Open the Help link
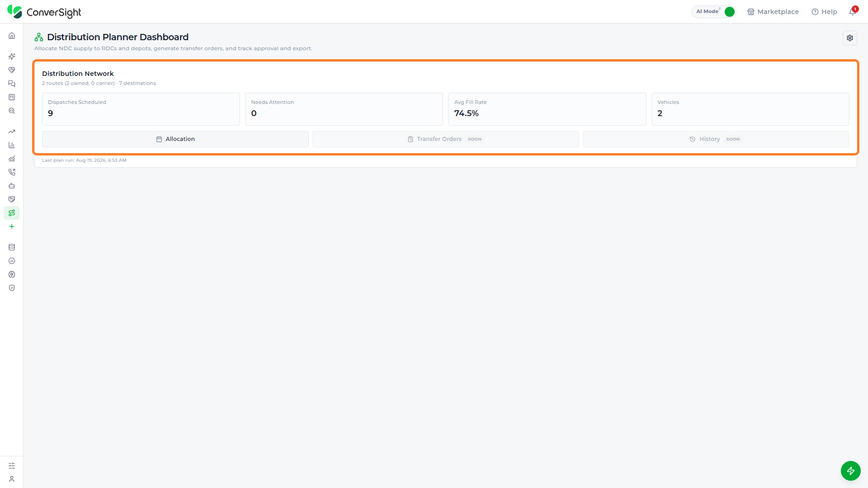Viewport: 868px width, 488px height. tap(824, 12)
